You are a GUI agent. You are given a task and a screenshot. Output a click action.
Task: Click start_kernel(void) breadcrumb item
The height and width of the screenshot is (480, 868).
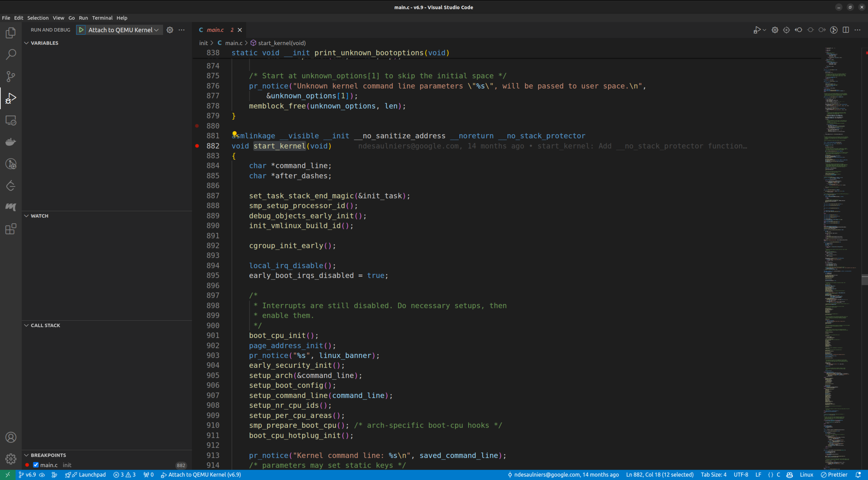coord(278,43)
